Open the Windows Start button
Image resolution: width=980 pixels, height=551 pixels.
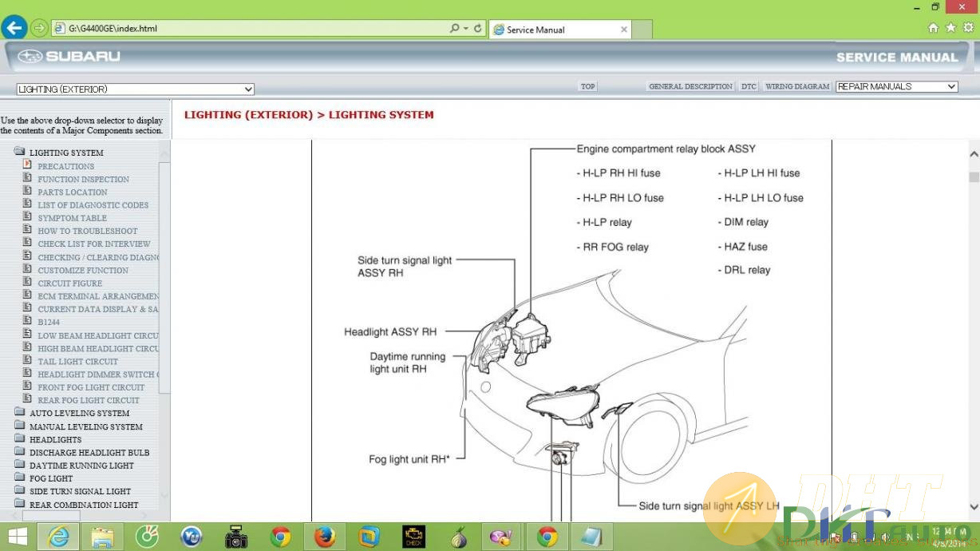pos(17,537)
